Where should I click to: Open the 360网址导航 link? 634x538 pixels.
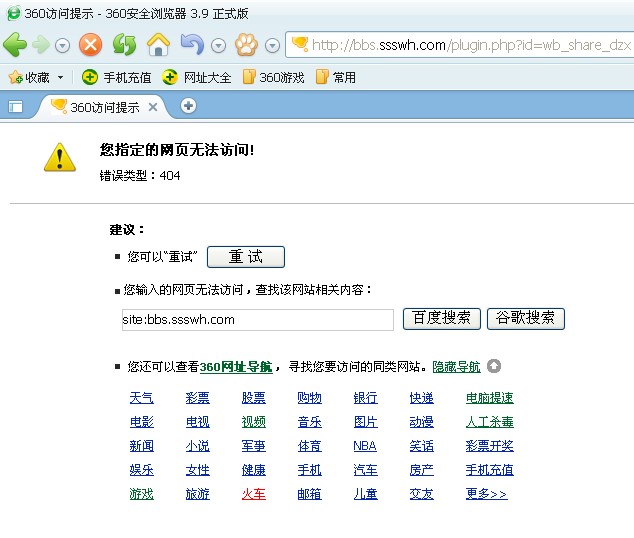(x=236, y=367)
